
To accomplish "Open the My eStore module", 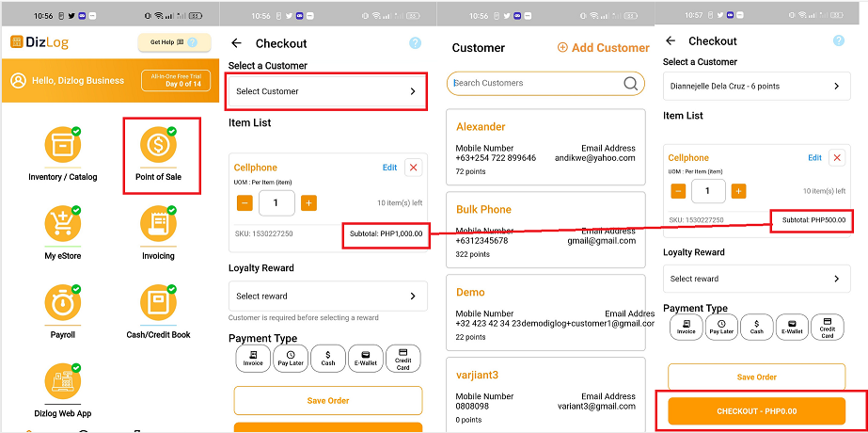I will point(63,233).
